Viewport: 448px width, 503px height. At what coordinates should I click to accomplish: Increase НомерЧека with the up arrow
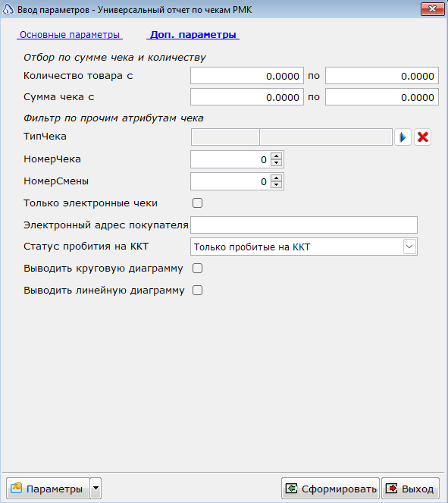click(276, 156)
